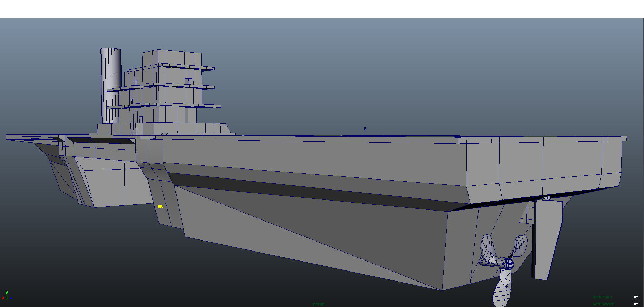This screenshot has height=307, width=644.
Task: Select the spherical propeller hub mesh
Action: [x=508, y=264]
